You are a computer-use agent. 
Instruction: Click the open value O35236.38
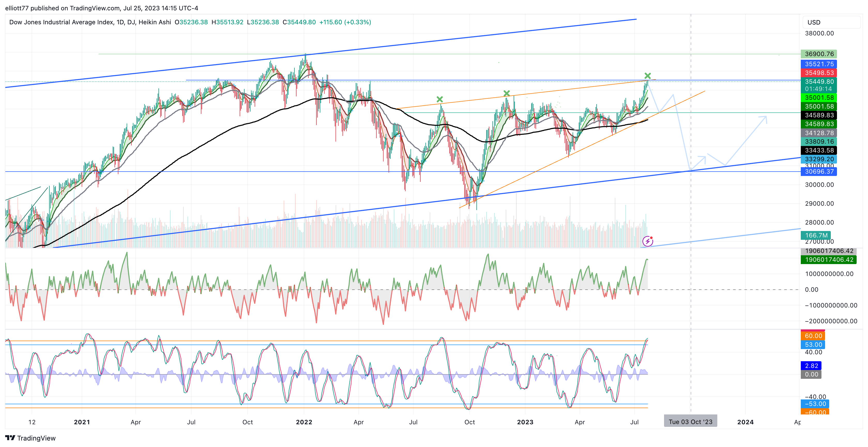click(x=191, y=22)
